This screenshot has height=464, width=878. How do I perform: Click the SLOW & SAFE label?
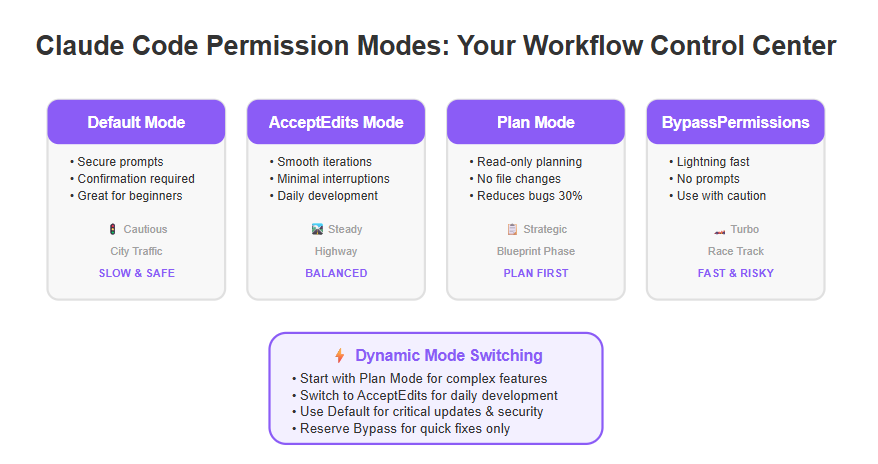coord(137,273)
